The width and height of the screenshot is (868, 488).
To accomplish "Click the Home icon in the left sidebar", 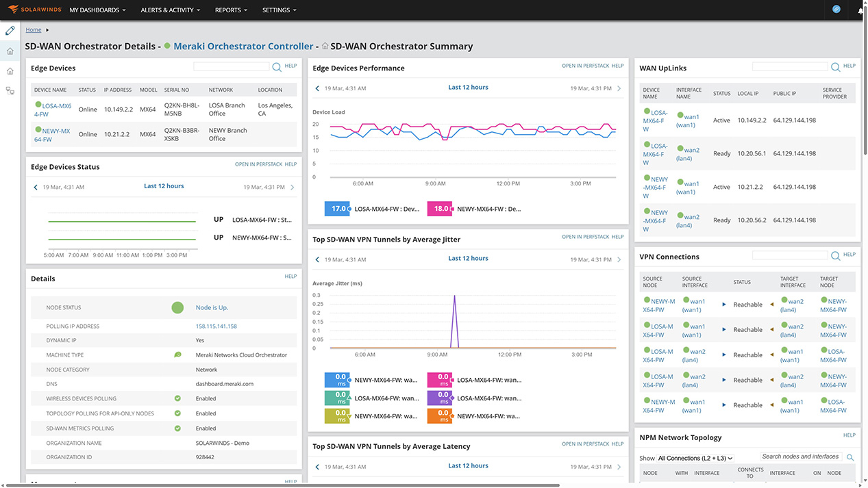I will 10,51.
